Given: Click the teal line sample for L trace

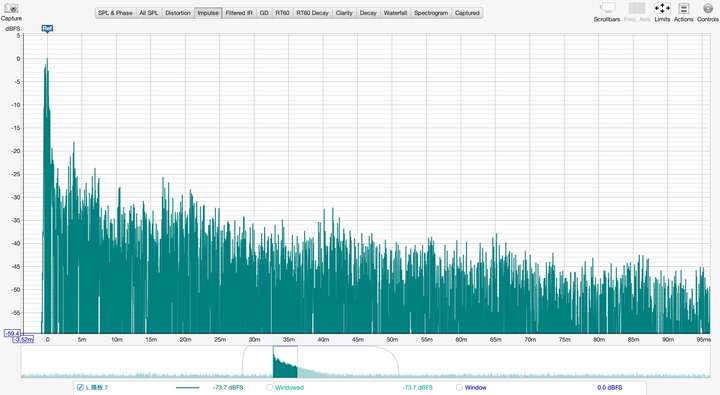Looking at the screenshot, I should [187, 388].
